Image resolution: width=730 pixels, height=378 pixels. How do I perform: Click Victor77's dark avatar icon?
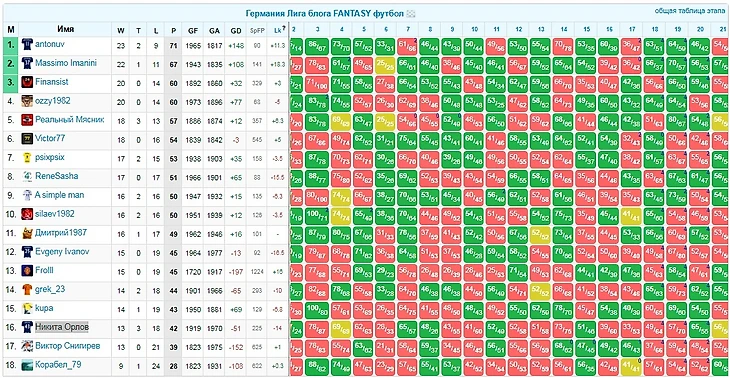(27, 139)
